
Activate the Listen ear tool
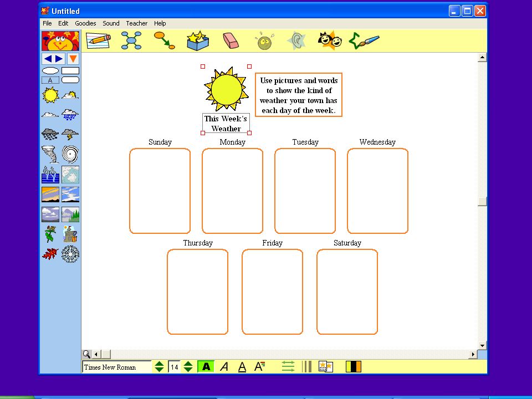point(296,40)
